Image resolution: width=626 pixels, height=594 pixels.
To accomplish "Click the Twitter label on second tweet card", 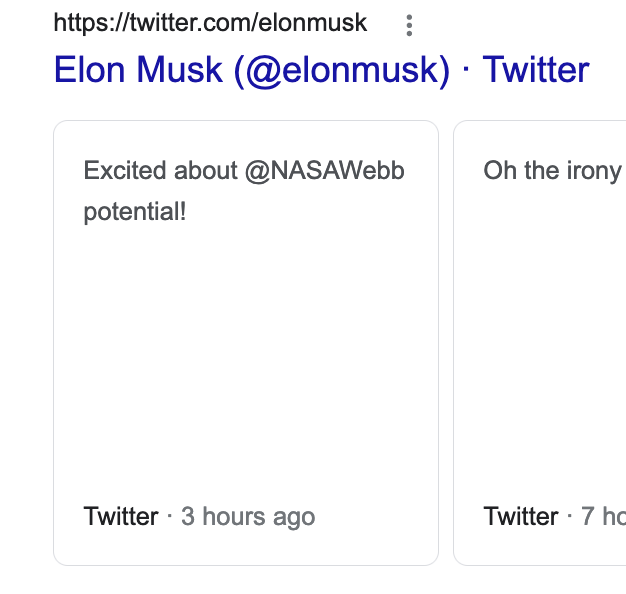I will tap(521, 517).
